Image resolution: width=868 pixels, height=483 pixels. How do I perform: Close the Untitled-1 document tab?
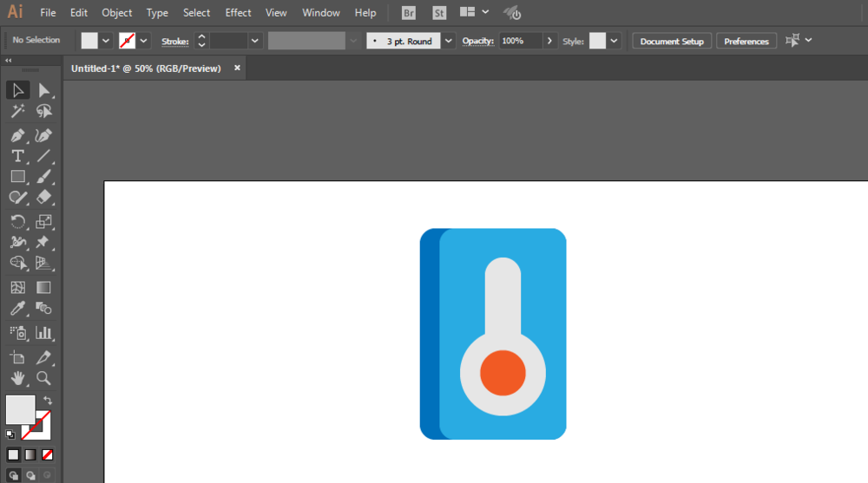[x=237, y=68]
